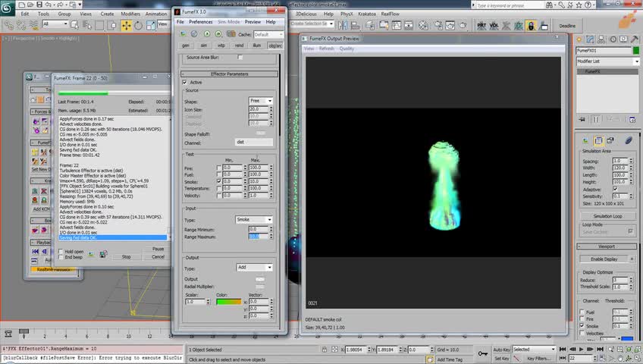Open the Modifier List dropdown
The image size is (643, 364).
coord(607,61)
